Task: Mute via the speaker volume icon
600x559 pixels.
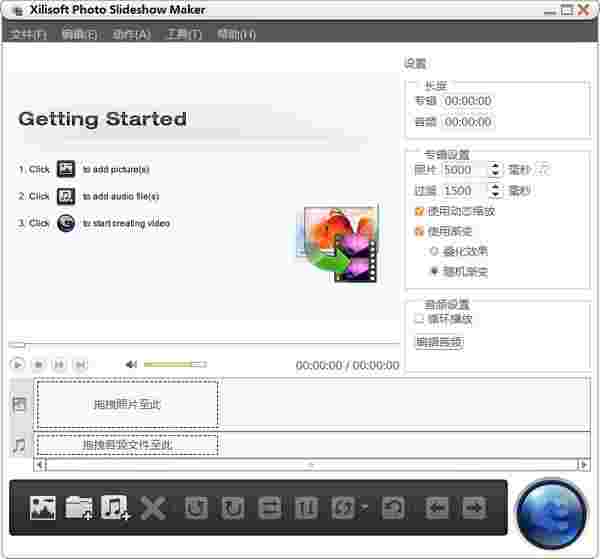Action: tap(131, 364)
